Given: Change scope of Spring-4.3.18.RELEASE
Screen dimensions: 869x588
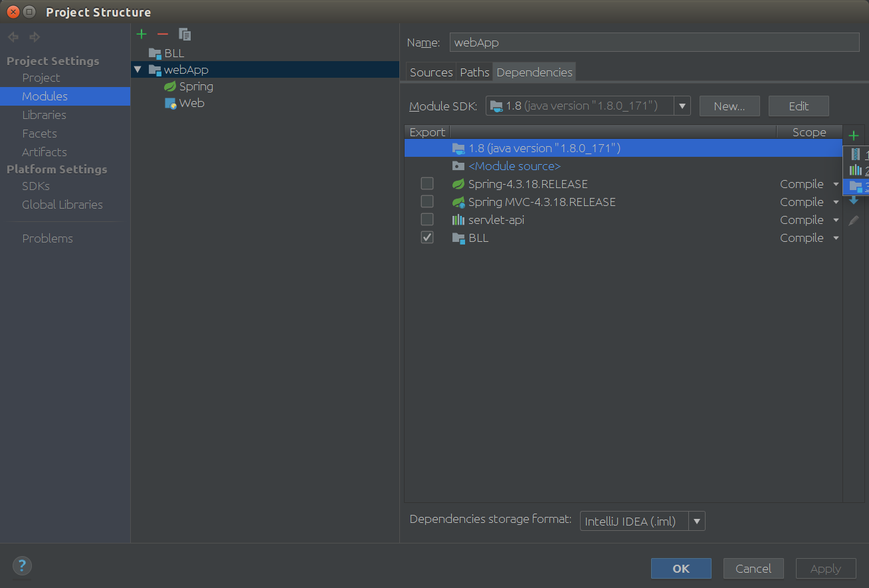Looking at the screenshot, I should click(809, 184).
